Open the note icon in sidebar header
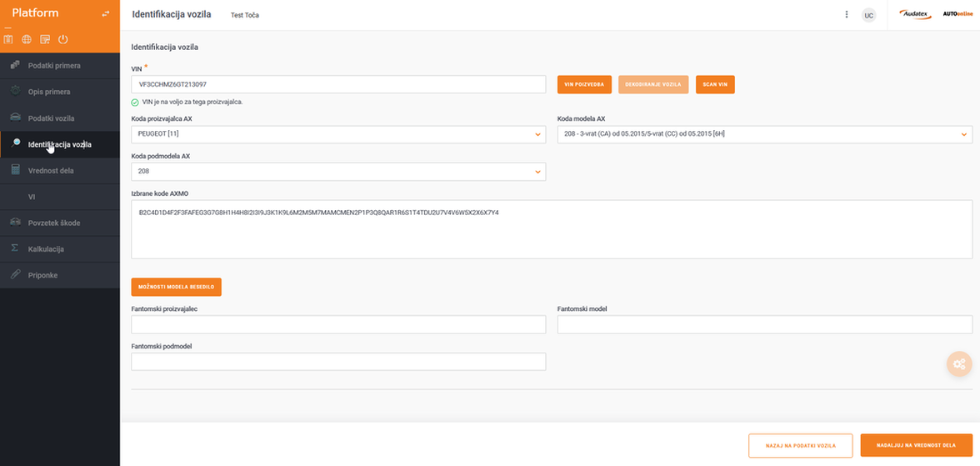Screen dimensions: 980x466 coord(45,39)
